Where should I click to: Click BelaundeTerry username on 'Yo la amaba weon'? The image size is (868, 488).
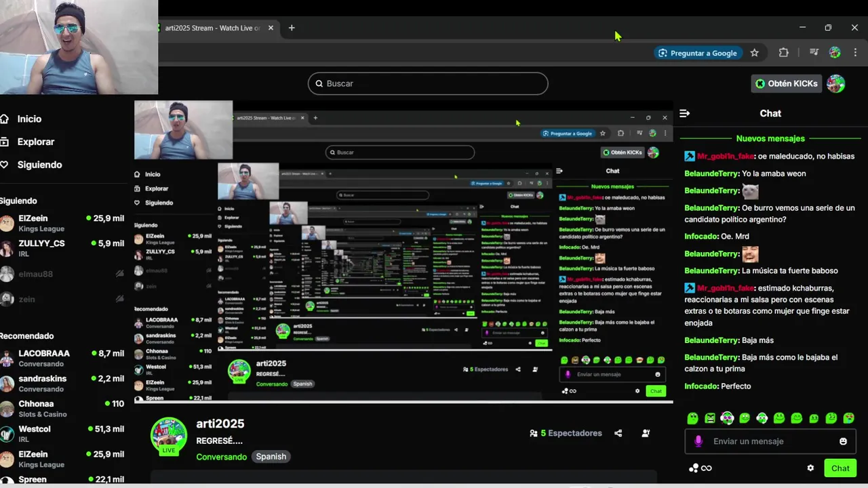point(711,174)
